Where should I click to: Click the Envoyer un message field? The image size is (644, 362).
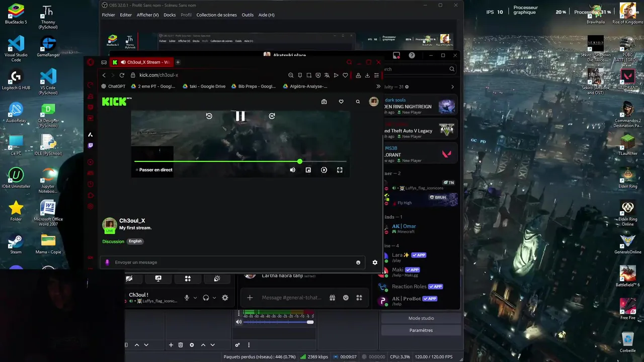pos(231,262)
